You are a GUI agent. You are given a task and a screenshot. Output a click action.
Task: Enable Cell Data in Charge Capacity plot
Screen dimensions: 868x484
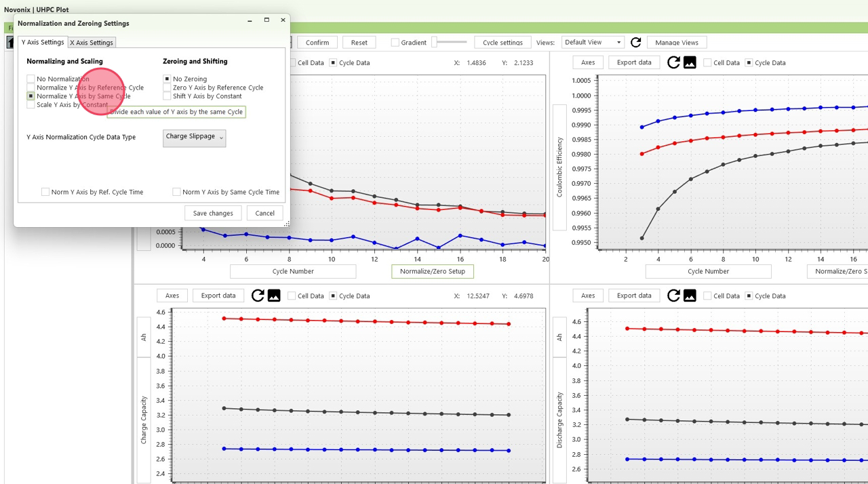[292, 296]
